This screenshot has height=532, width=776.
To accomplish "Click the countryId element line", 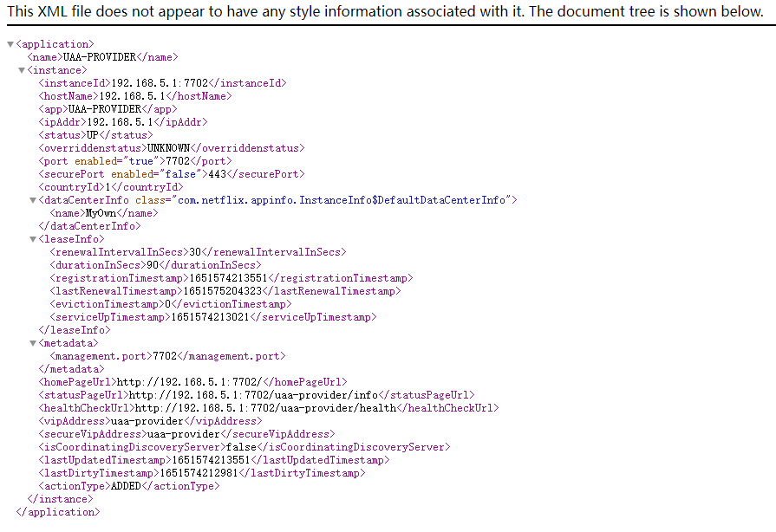I will pyautogui.click(x=111, y=187).
